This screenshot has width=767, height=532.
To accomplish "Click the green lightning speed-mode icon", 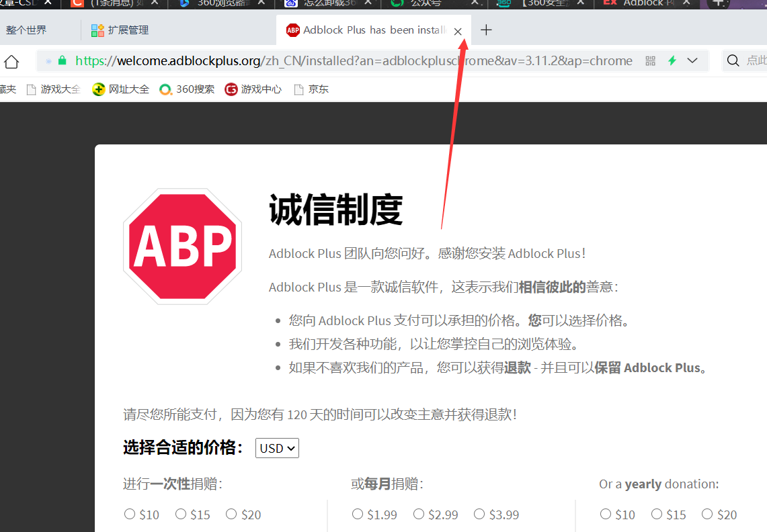I will [x=672, y=60].
